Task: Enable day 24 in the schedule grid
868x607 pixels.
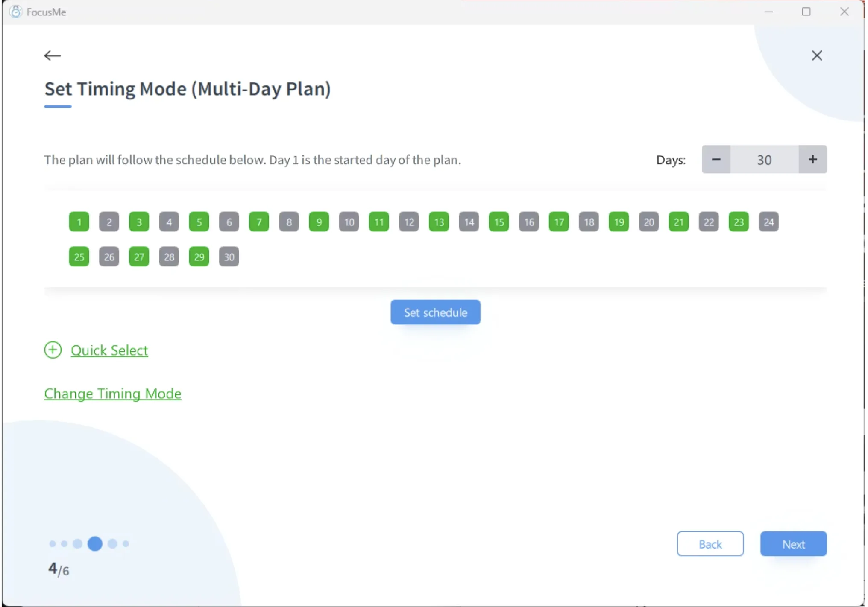Action: point(768,222)
